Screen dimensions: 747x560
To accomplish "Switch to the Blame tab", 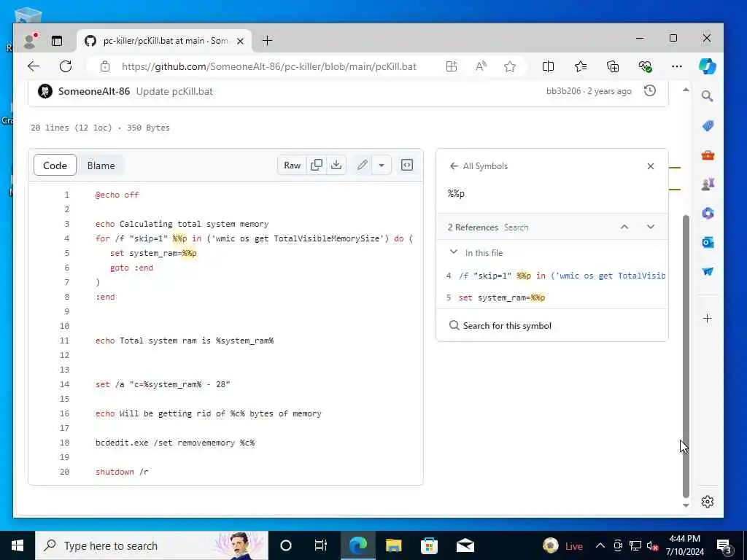I will point(101,166).
